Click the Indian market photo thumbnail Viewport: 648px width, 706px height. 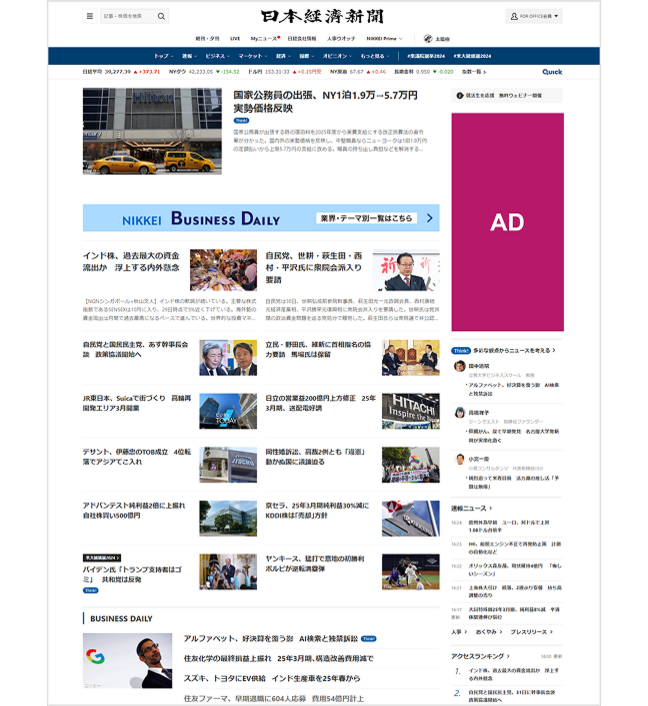click(x=223, y=270)
